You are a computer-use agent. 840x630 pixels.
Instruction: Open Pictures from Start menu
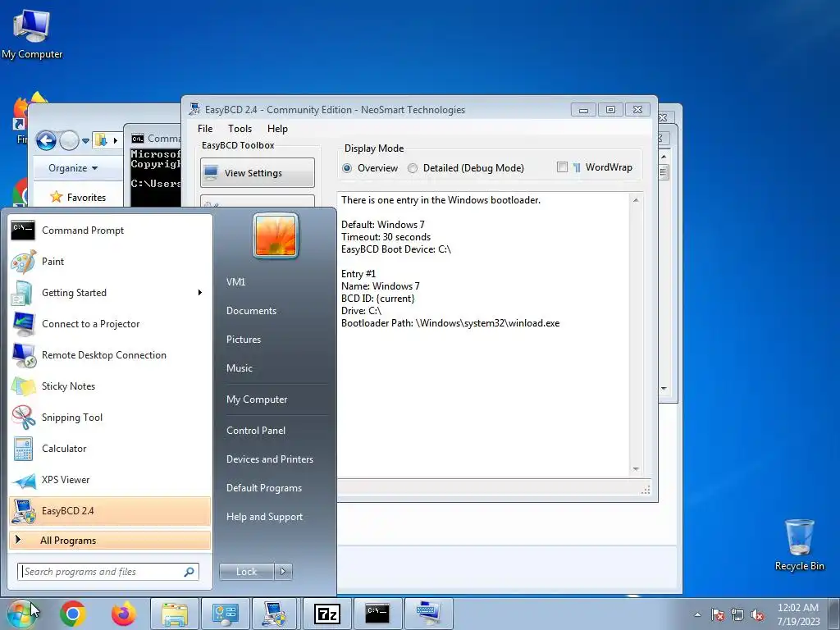(244, 340)
